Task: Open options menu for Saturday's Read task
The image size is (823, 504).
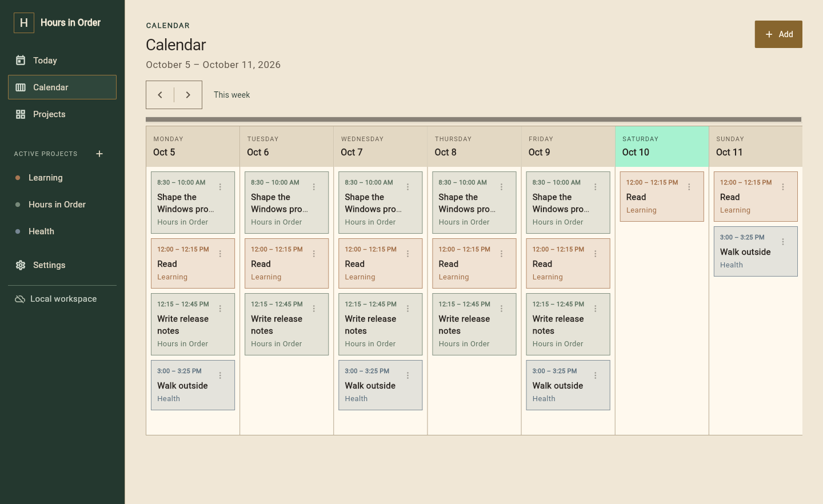Action: pyautogui.click(x=689, y=187)
